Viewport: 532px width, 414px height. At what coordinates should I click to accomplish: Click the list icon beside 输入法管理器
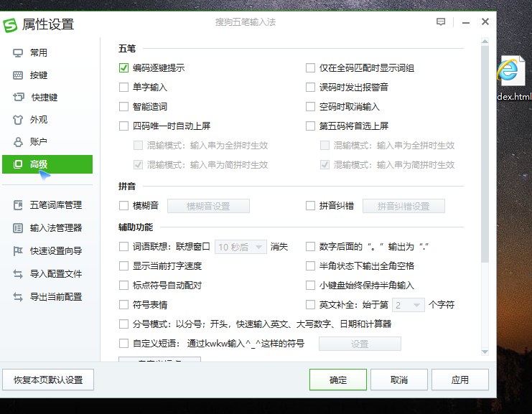tap(18, 228)
